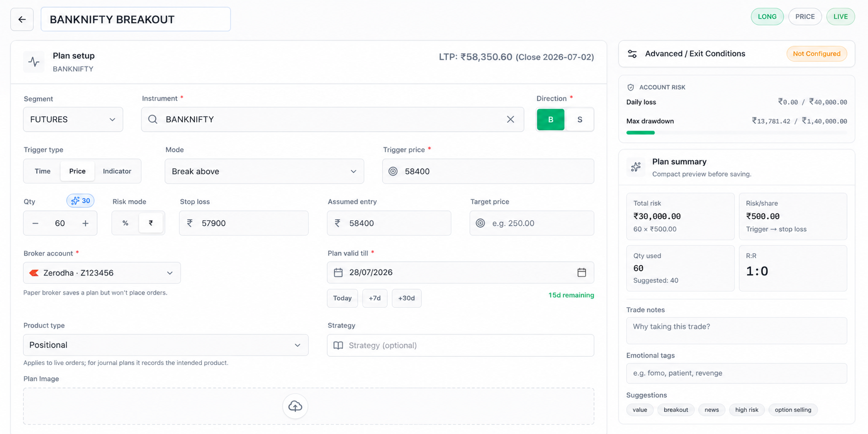Increase quantity with the plus button

pyautogui.click(x=86, y=223)
